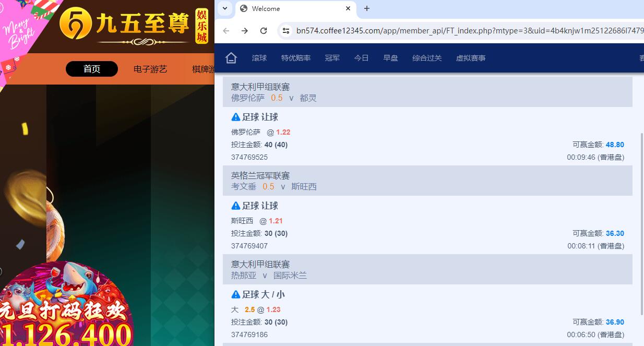Open a new browser tab with plus button
Viewport: 644px width, 346px height.
(367, 8)
